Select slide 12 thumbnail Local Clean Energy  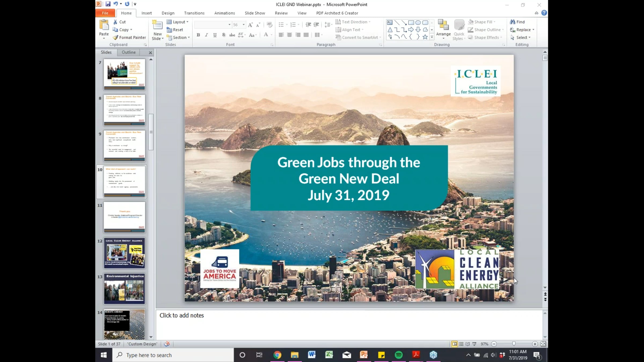(125, 253)
